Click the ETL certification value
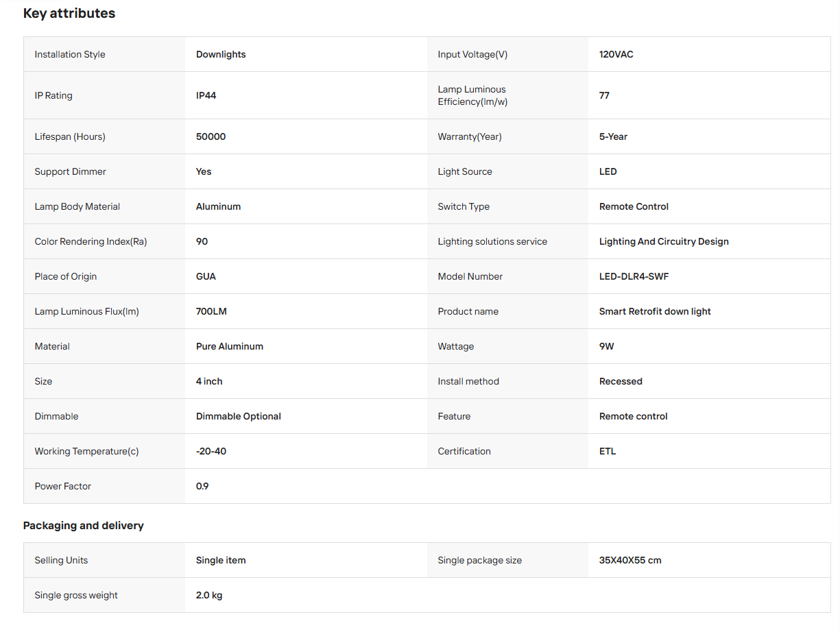The height and width of the screenshot is (632, 840). pyautogui.click(x=608, y=451)
